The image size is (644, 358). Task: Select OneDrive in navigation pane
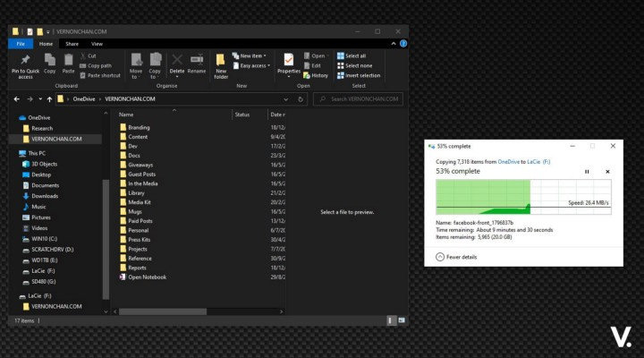[39, 117]
